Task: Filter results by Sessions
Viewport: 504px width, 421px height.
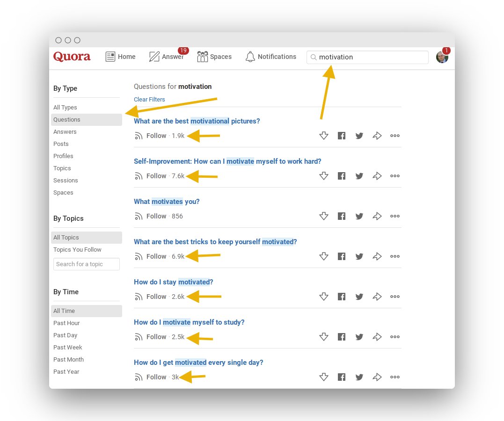Action: (66, 181)
